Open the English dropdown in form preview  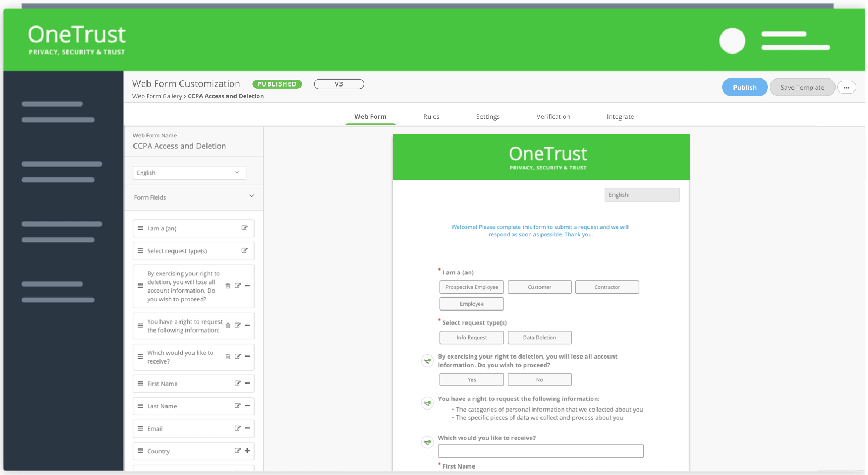tap(642, 195)
